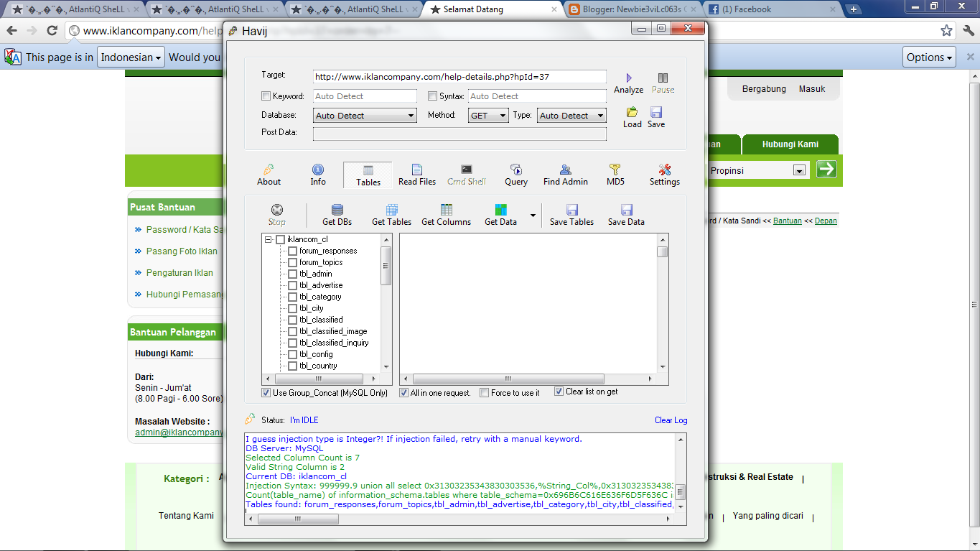Click the Save floppy icon near Load
Viewport: 980px width, 551px height.
pos(655,112)
